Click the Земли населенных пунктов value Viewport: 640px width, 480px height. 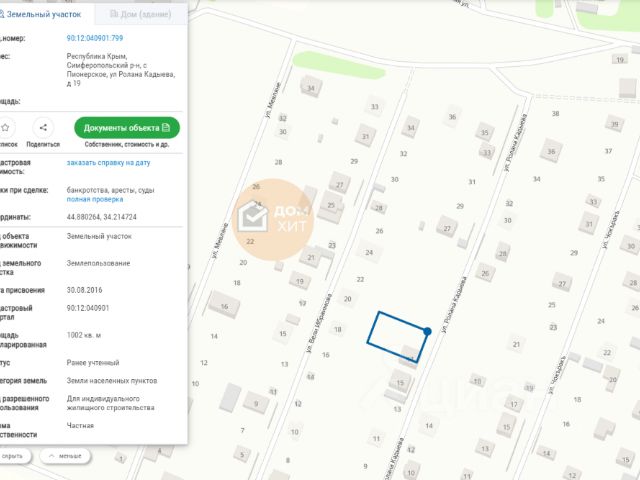112,380
